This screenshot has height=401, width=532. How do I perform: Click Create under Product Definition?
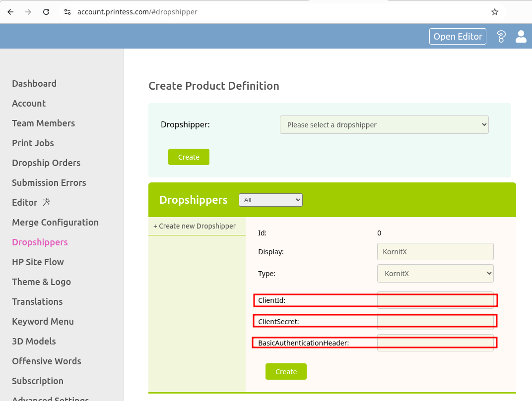(189, 157)
